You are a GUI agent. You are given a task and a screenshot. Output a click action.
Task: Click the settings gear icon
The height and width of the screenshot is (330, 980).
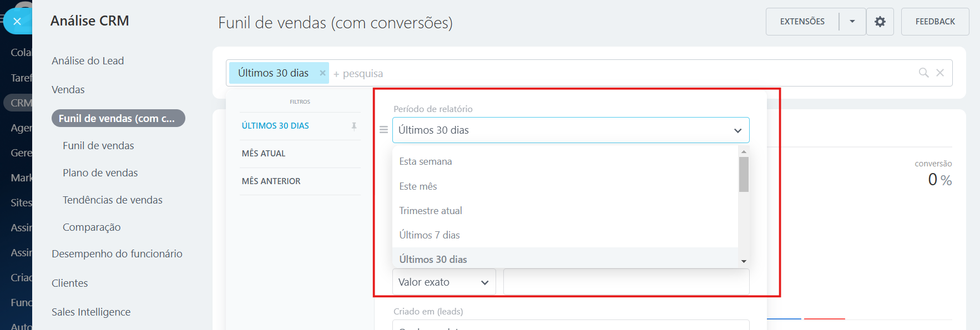(880, 22)
